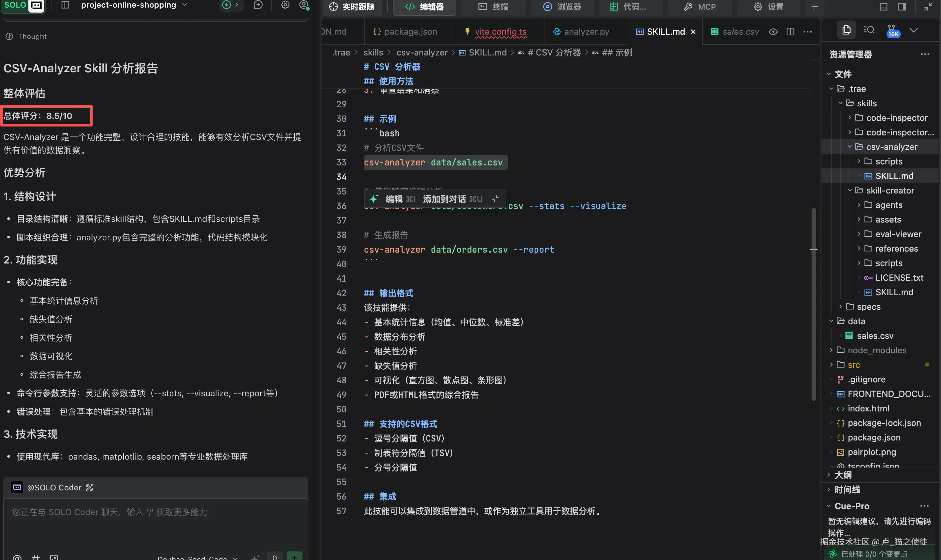
Task: Toggle the right sidebar layout icon
Action: pos(902,7)
